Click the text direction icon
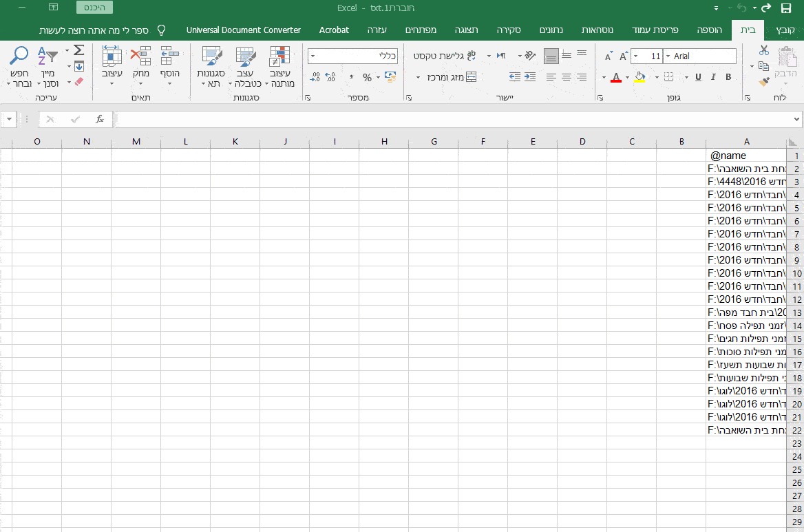Image resolution: width=804 pixels, height=532 pixels. point(501,55)
